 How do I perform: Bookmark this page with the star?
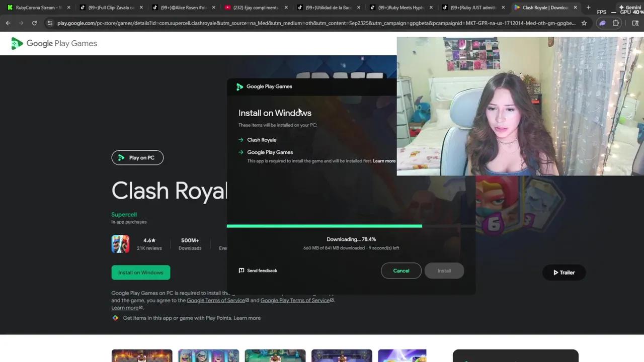pyautogui.click(x=584, y=23)
